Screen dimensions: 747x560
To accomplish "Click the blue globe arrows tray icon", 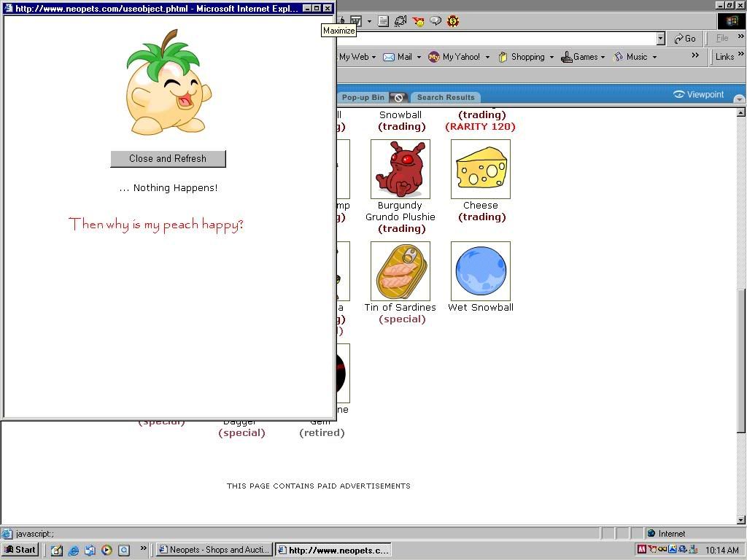I will 683,549.
